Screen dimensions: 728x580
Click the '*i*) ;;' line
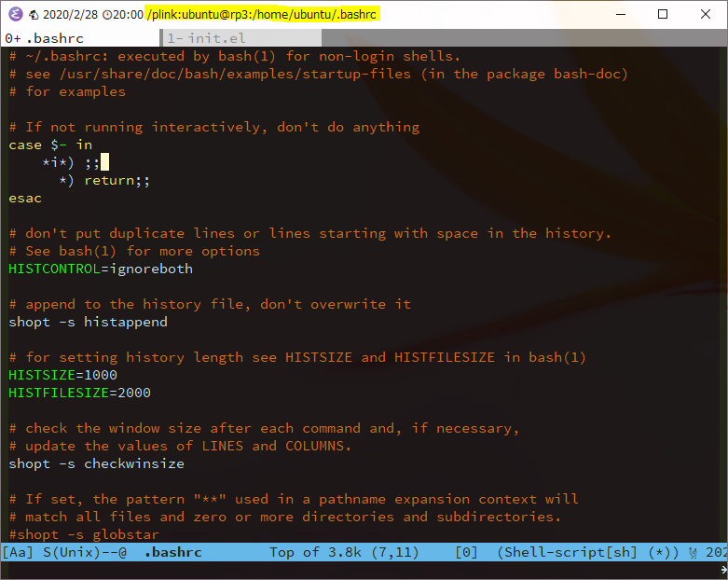[71, 162]
